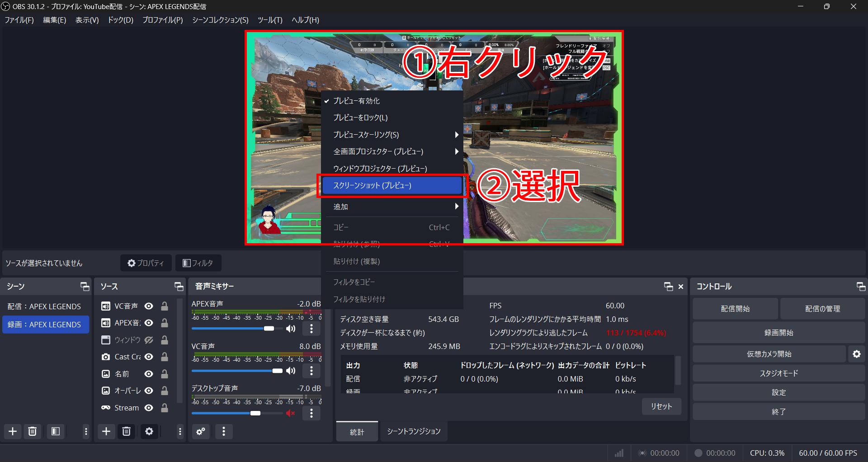Open the ドック(D) menu
This screenshot has width=868, height=462.
click(x=120, y=20)
